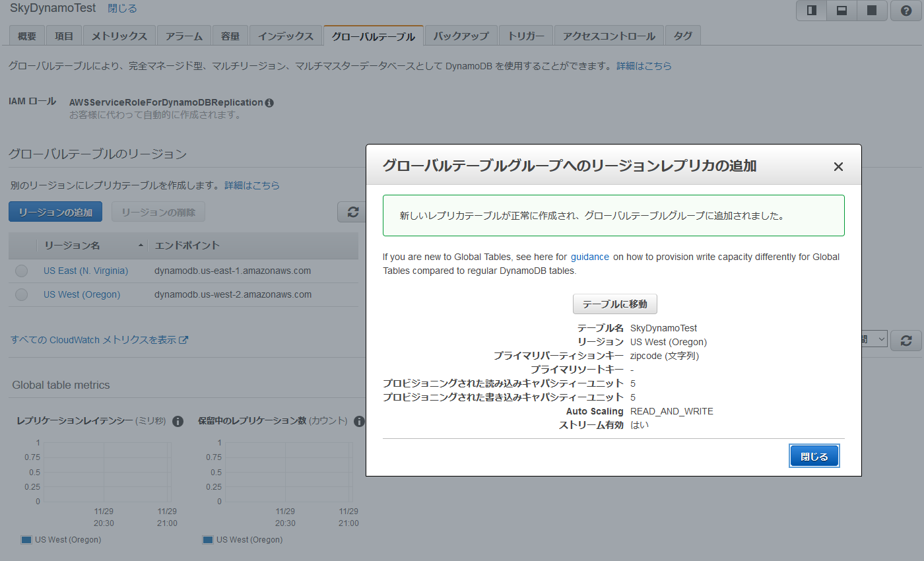Click the リージョンの追加 button
The width and height of the screenshot is (924, 561).
(x=55, y=212)
